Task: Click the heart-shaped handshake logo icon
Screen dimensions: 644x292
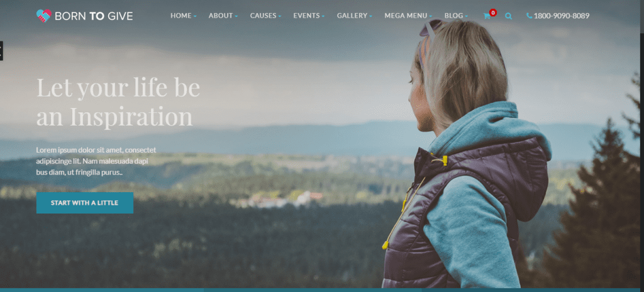Action: pyautogui.click(x=43, y=16)
